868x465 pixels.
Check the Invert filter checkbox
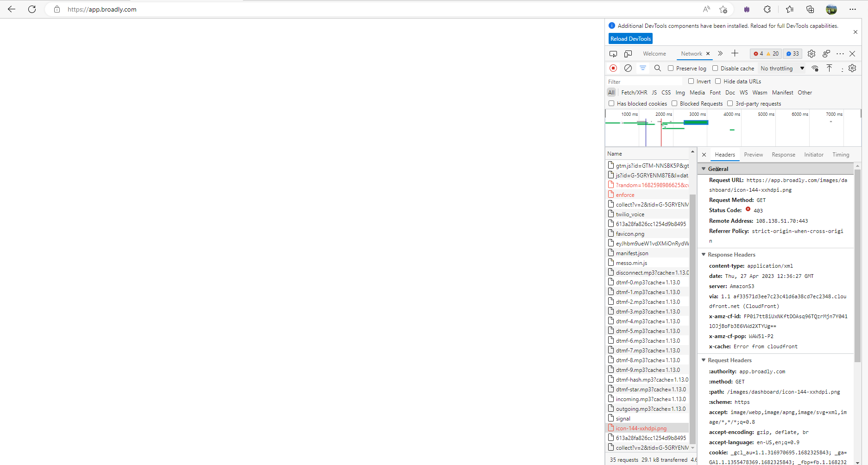(x=691, y=81)
